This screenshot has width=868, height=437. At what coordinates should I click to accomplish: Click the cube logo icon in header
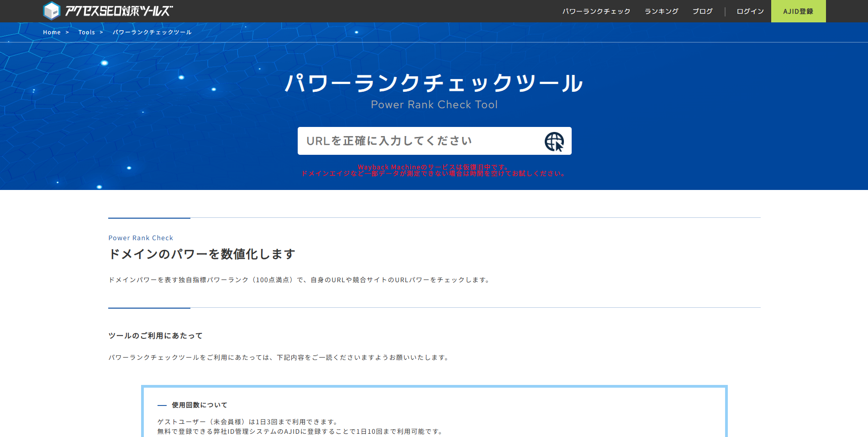pyautogui.click(x=52, y=11)
